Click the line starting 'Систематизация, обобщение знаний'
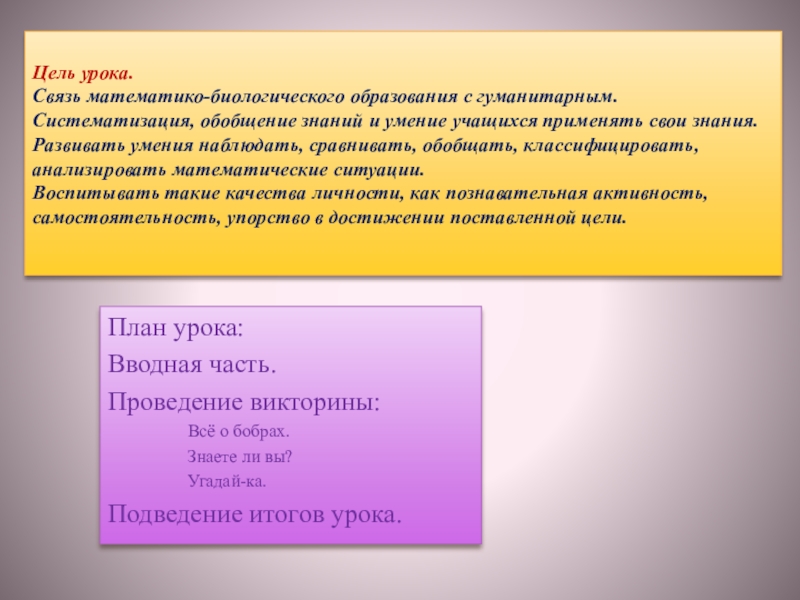Screen dimensions: 800x600 click(x=395, y=121)
